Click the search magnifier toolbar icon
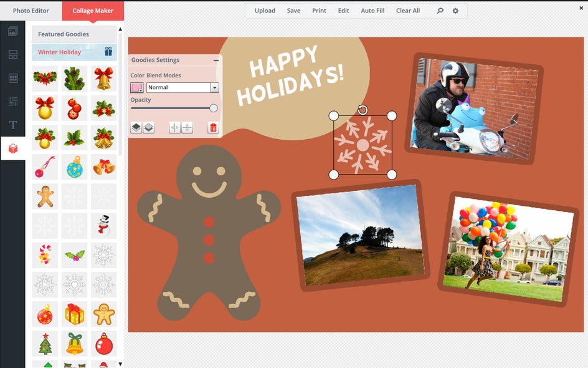The image size is (588, 368). pos(440,11)
